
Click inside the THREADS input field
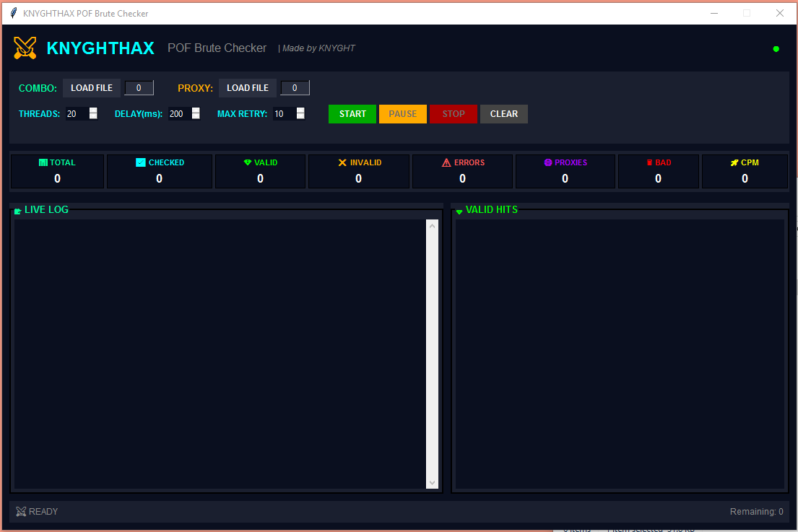tap(77, 114)
